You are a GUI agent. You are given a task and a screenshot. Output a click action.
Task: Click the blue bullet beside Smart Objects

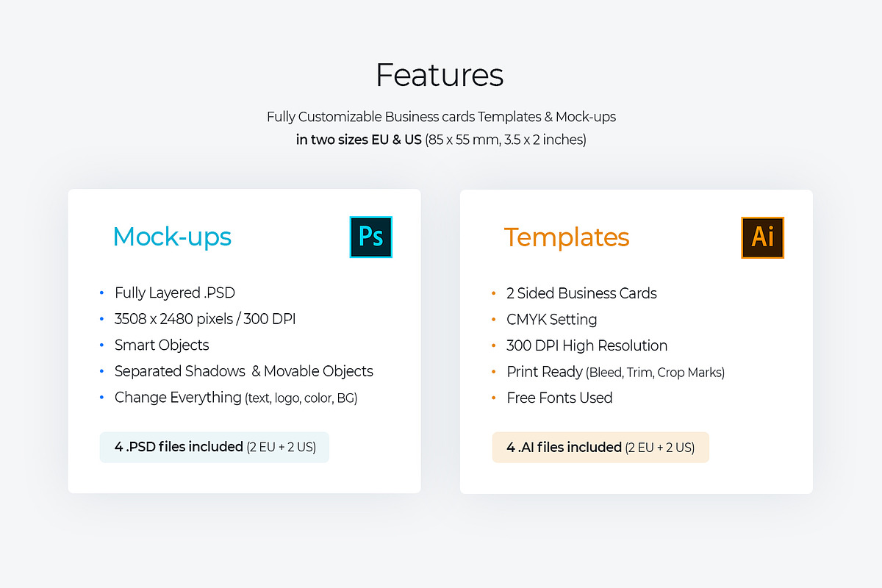pyautogui.click(x=101, y=345)
